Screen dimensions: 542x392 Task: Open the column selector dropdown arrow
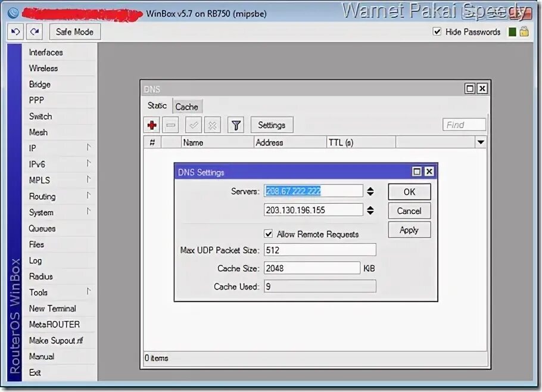pos(481,142)
